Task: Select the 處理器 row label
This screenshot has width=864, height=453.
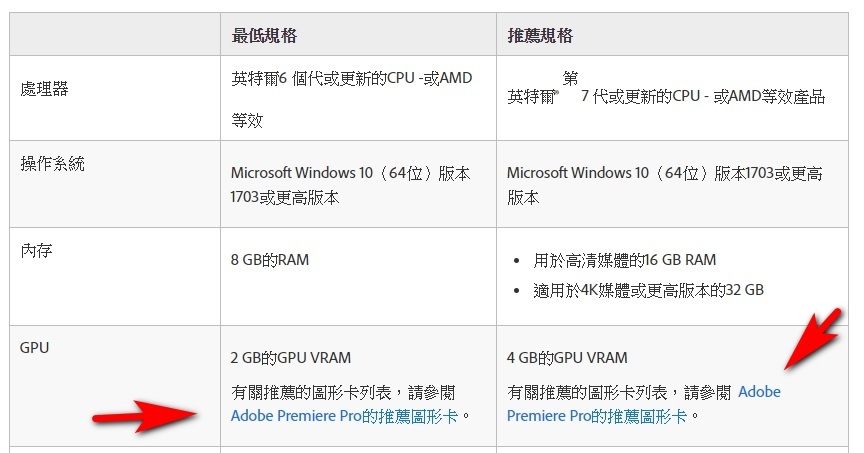Action: point(44,89)
